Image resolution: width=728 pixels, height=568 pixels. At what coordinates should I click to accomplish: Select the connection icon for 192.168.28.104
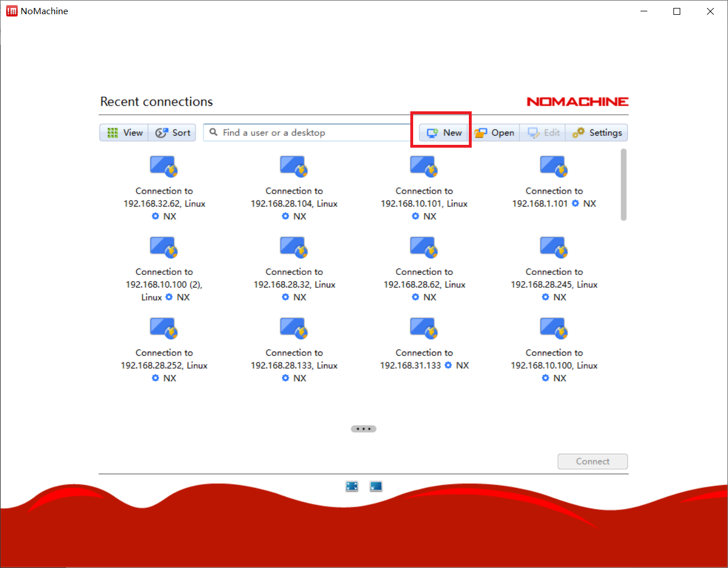[294, 167]
